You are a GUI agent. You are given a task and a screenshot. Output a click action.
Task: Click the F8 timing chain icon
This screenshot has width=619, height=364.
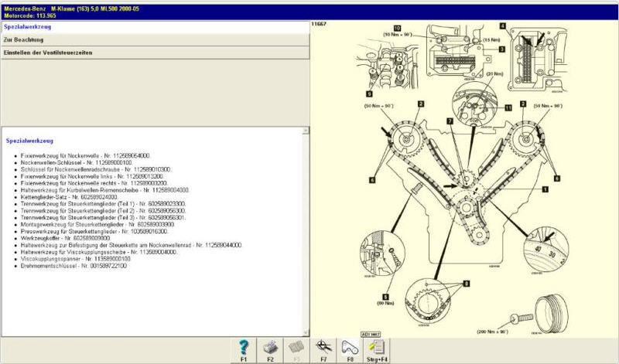350,346
